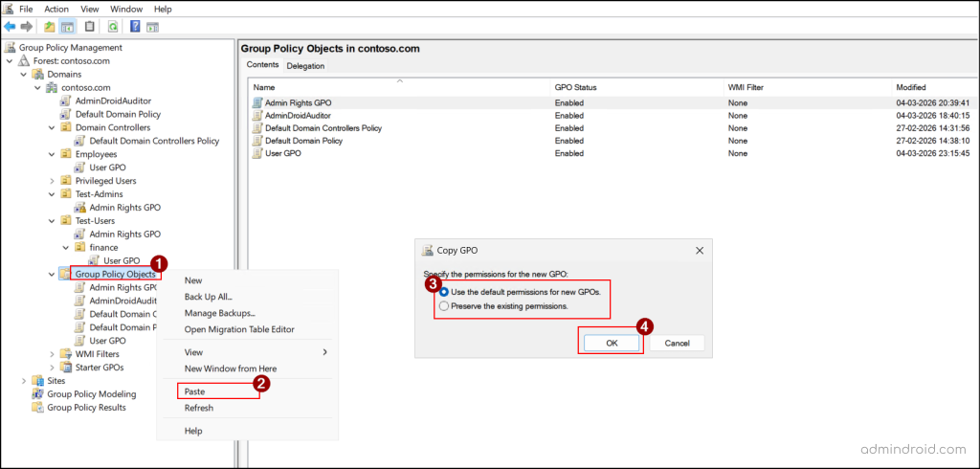Image resolution: width=980 pixels, height=469 pixels.
Task: Click the Sites icon in tree
Action: tap(38, 380)
